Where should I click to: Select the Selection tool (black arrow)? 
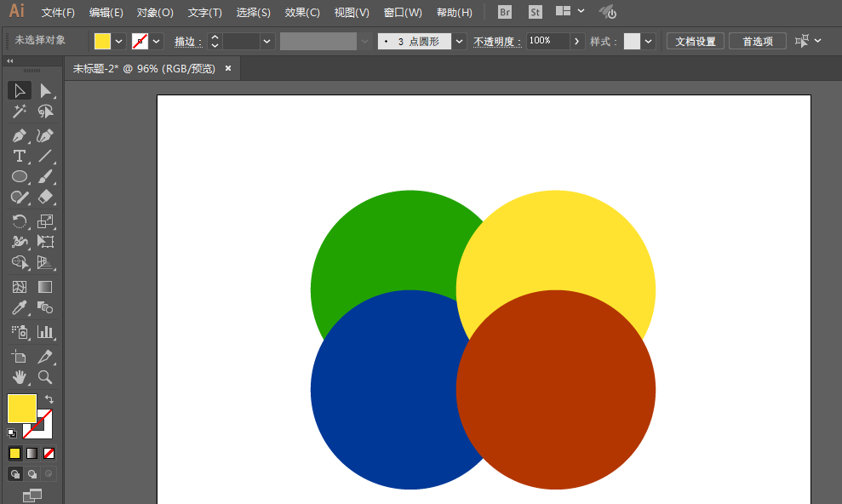(x=20, y=91)
